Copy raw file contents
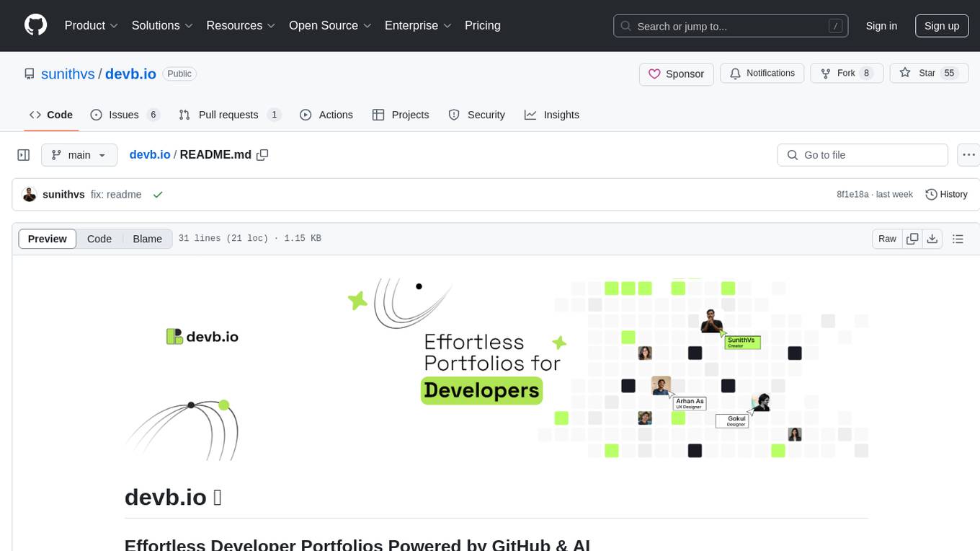 [x=912, y=239]
